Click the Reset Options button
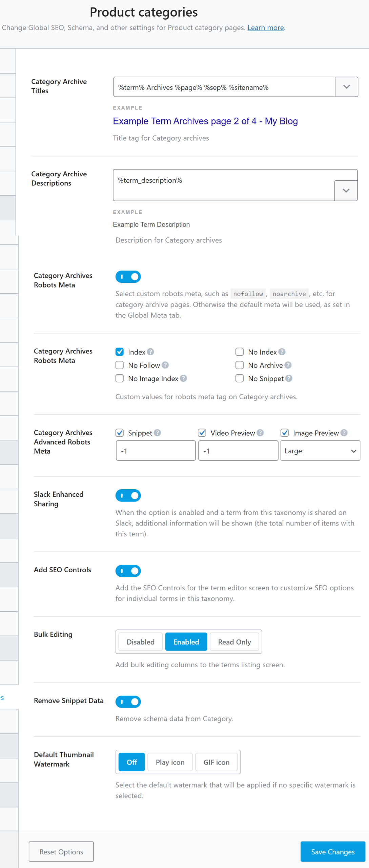This screenshot has height=868, width=369. click(x=61, y=852)
